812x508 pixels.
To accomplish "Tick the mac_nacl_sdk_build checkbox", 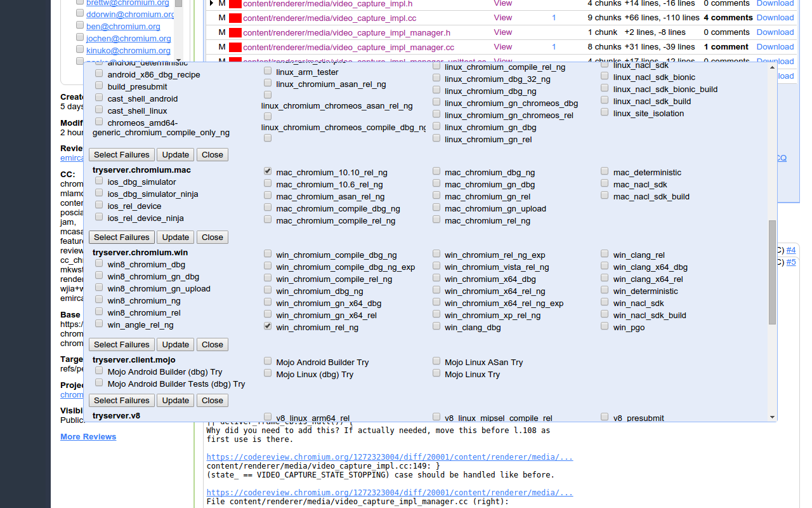I will 605,196.
